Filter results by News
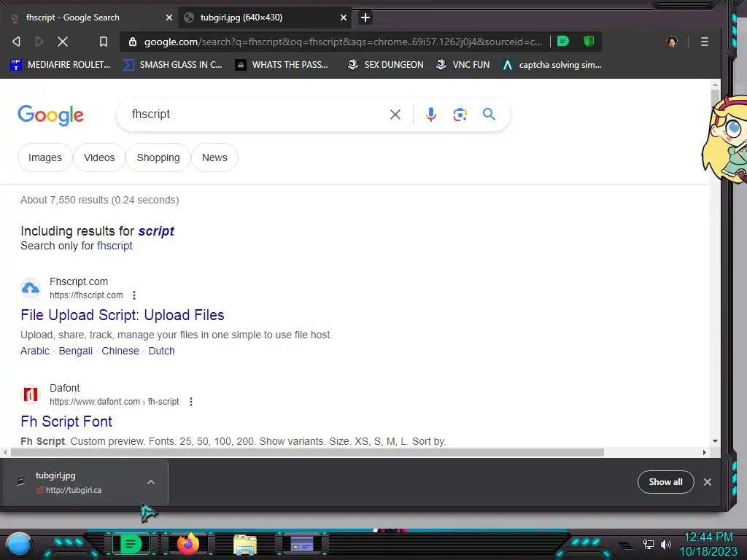Viewport: 747px width, 560px height. [214, 157]
